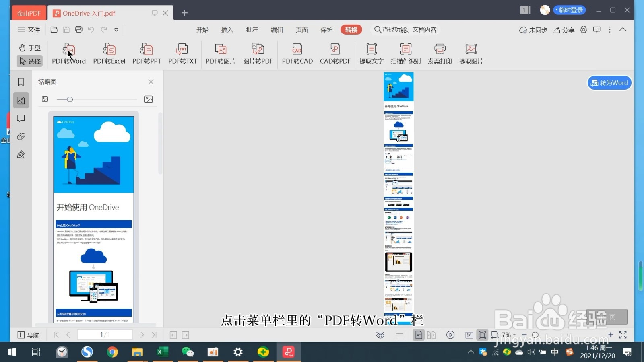The image size is (644, 362).
Task: Switch to the 页面 tab
Action: (x=301, y=29)
